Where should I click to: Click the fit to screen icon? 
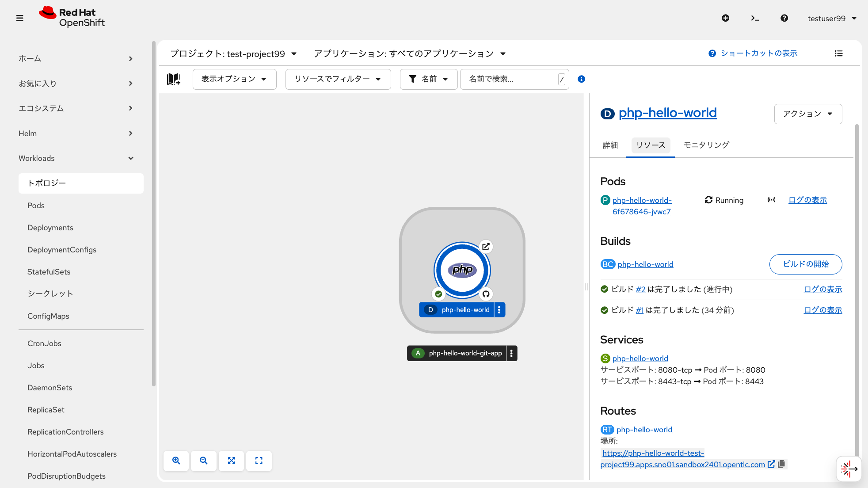pos(231,461)
